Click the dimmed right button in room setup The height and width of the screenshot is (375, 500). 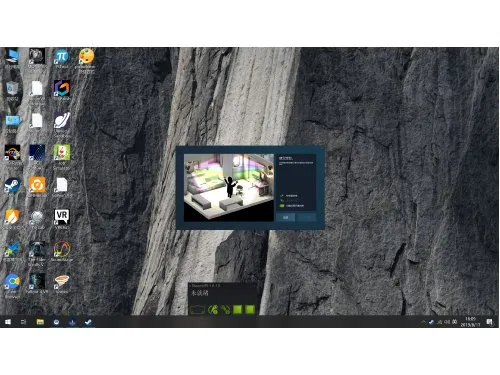pyautogui.click(x=307, y=217)
